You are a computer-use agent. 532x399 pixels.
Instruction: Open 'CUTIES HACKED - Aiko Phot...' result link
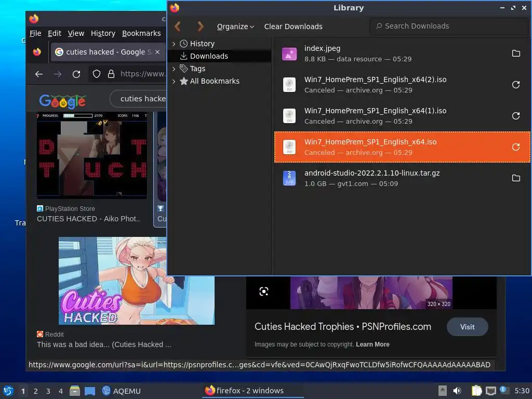[88, 219]
